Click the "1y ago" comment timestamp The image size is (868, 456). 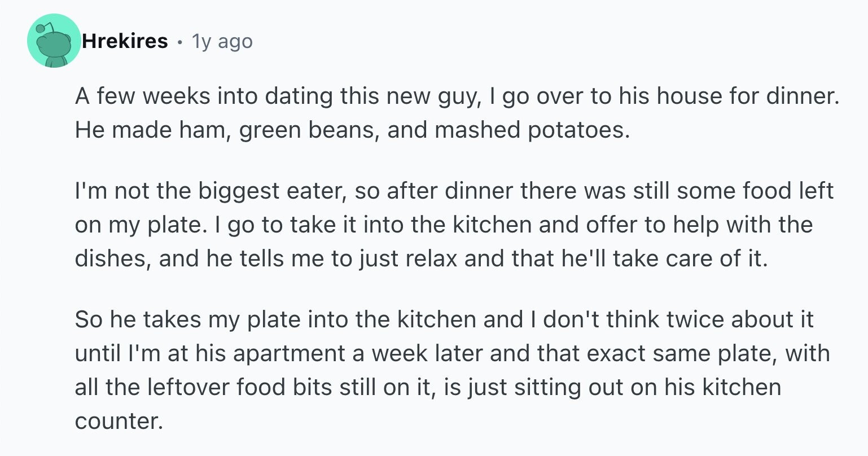(x=222, y=41)
